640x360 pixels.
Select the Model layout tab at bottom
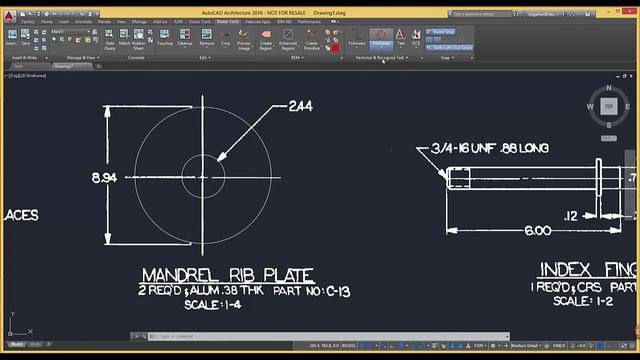click(16, 344)
